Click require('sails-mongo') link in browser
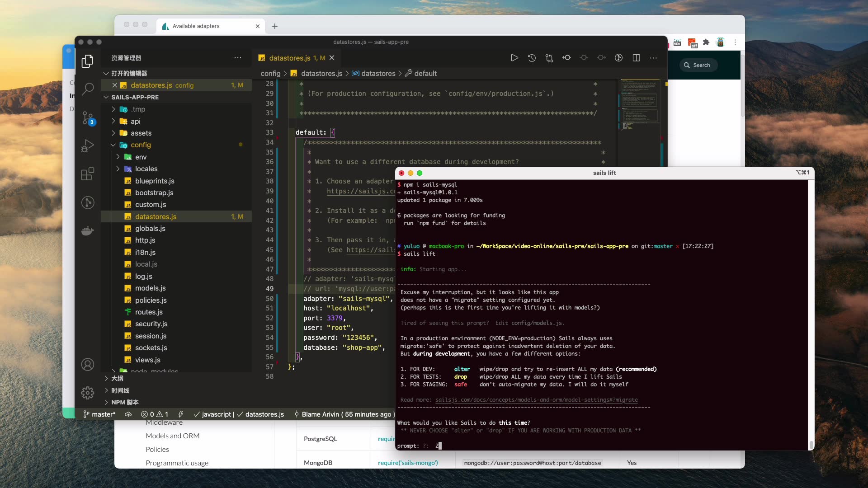Viewport: 868px width, 488px height. click(408, 463)
